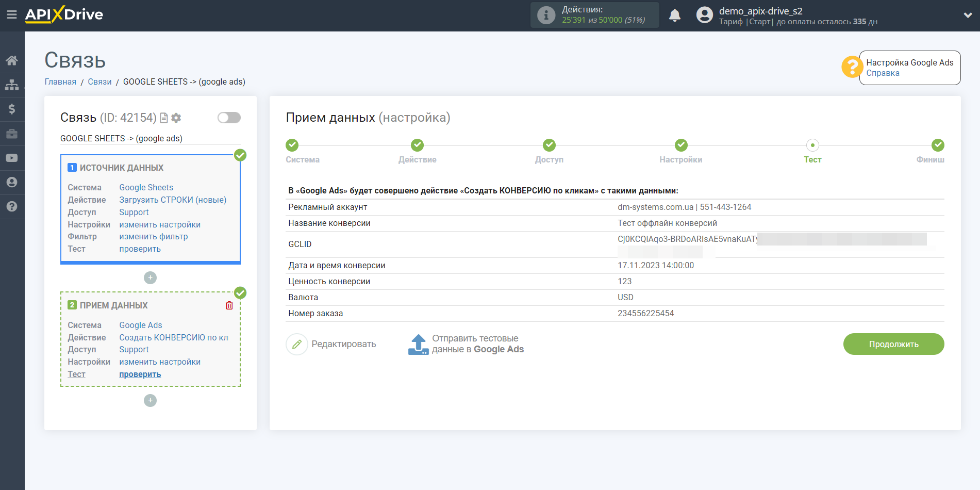Open the help question sidebar icon

[x=12, y=206]
